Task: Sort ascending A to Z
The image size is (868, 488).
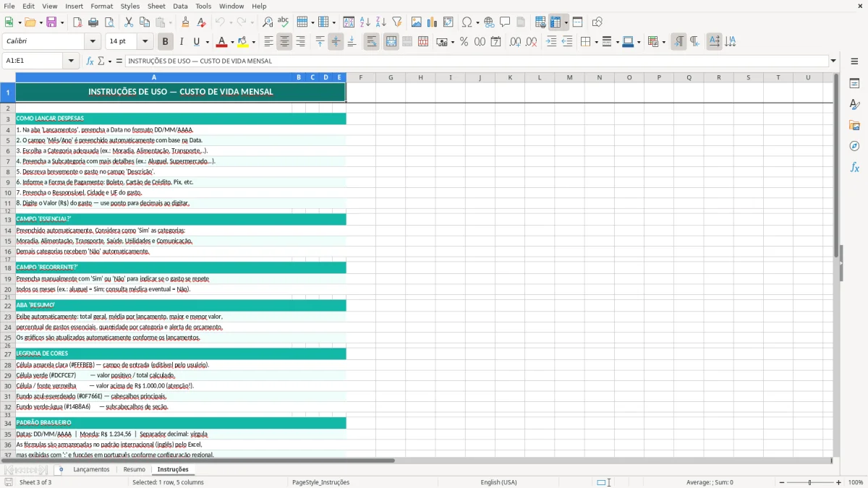Action: click(x=365, y=22)
